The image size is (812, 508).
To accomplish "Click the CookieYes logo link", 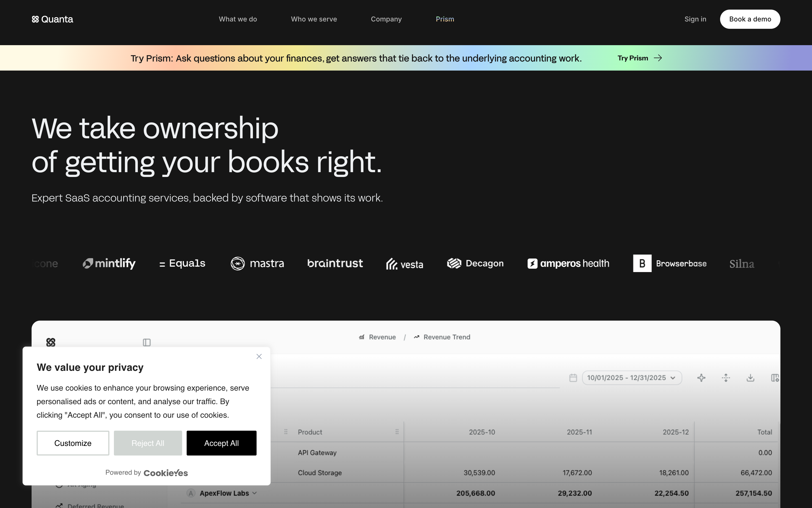I will [166, 473].
